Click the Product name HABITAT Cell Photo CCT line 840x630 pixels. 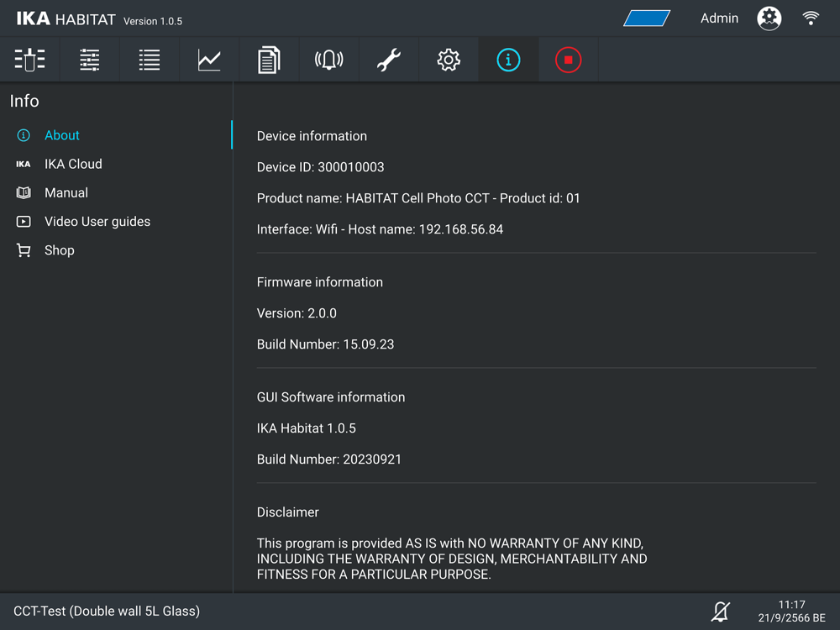418,198
